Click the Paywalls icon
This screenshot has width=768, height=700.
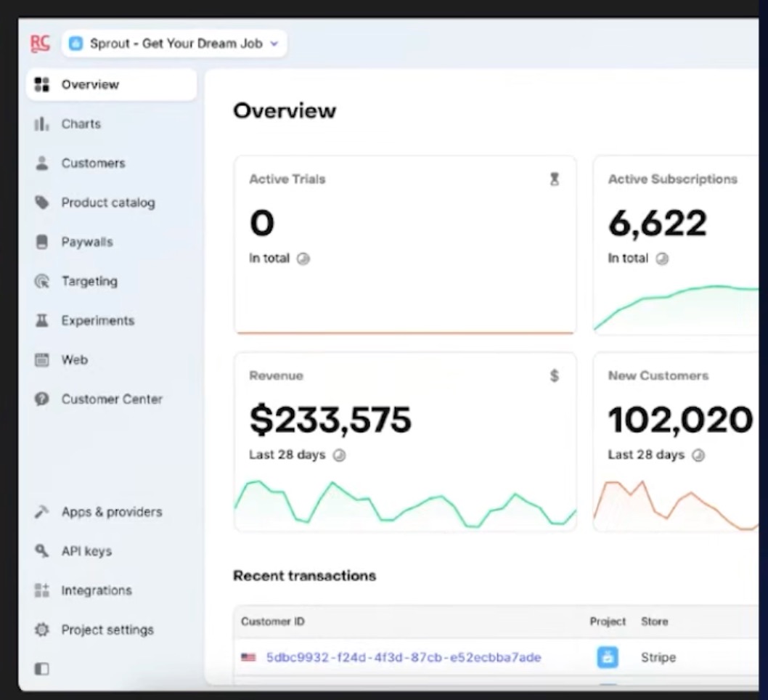[x=41, y=242]
